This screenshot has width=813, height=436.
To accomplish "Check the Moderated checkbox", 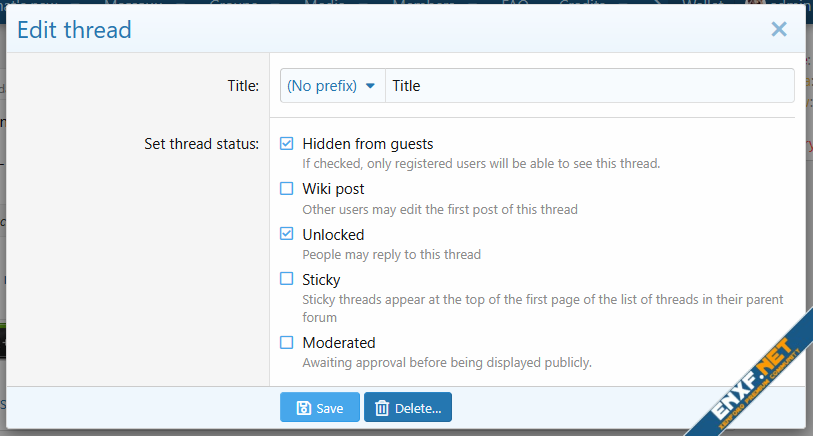I will click(x=287, y=343).
